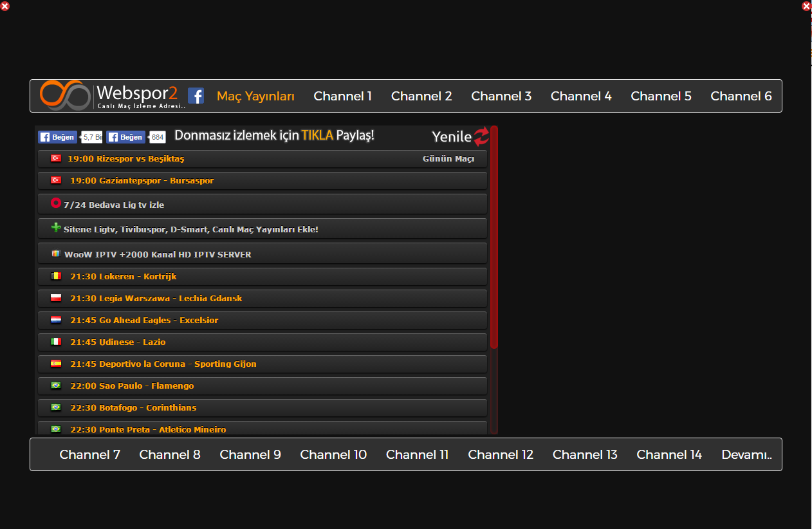Click Spanish flag beside Deportivo la Coruna
The height and width of the screenshot is (529, 812).
pos(56,364)
